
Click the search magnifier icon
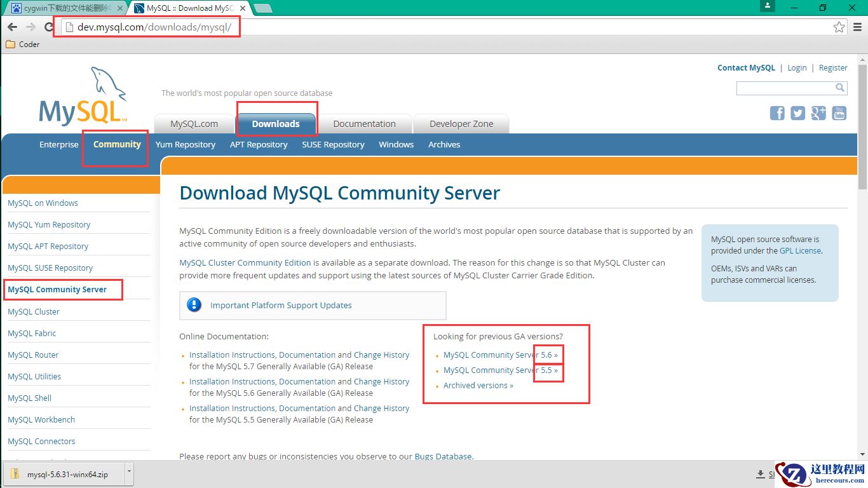(840, 88)
